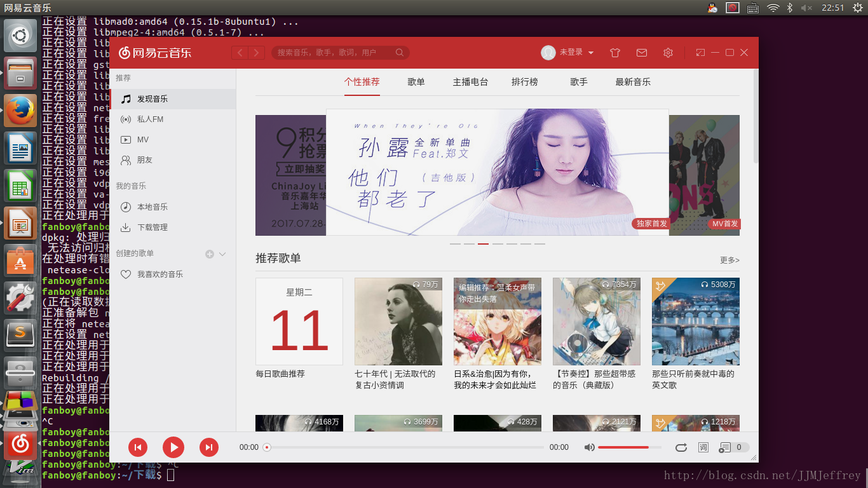
Task: Select 发现音乐 in the sidebar
Action: (173, 99)
